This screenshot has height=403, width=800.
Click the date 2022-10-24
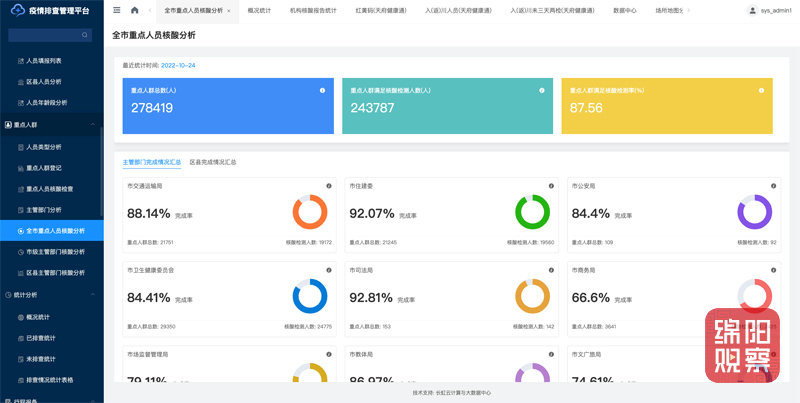tap(178, 66)
